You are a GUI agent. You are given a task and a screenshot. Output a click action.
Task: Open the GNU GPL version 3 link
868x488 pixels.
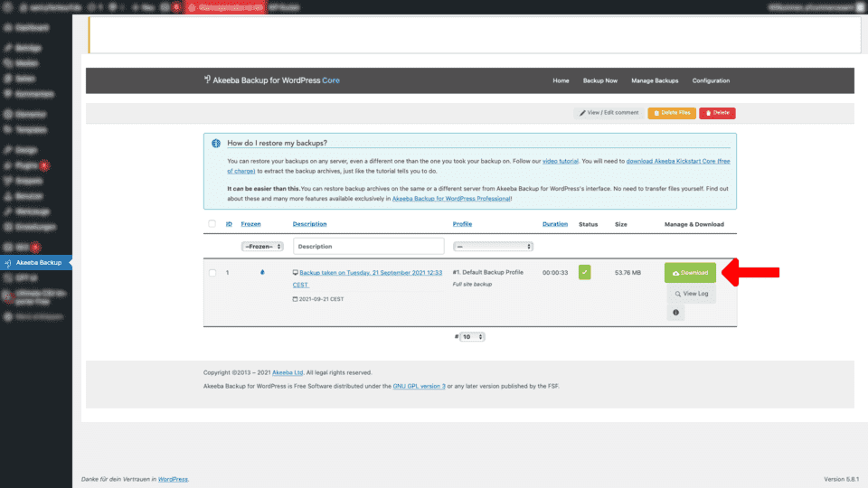tap(419, 386)
